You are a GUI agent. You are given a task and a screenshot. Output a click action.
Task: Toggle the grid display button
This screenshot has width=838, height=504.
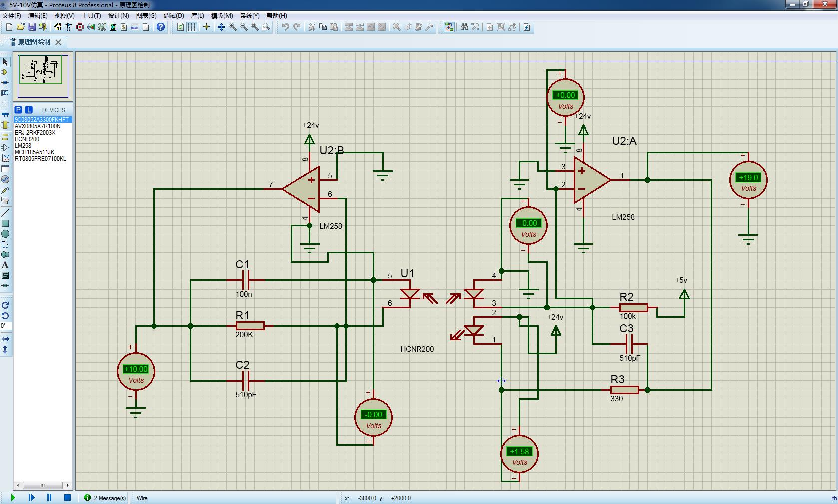[192, 27]
